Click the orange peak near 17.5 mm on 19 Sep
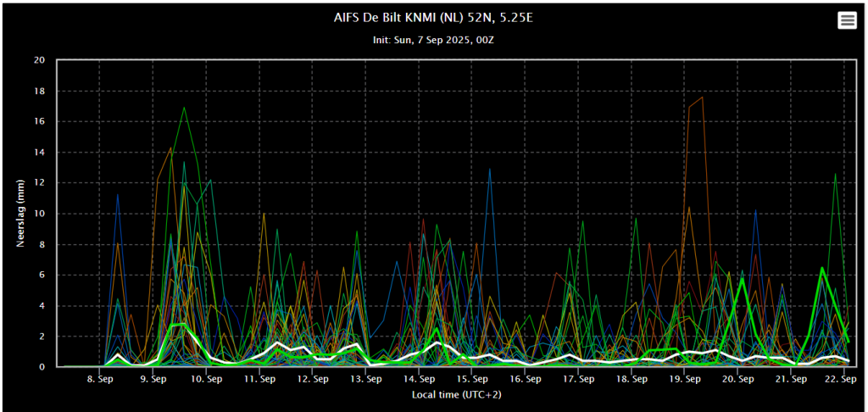The image size is (868, 412). click(702, 97)
